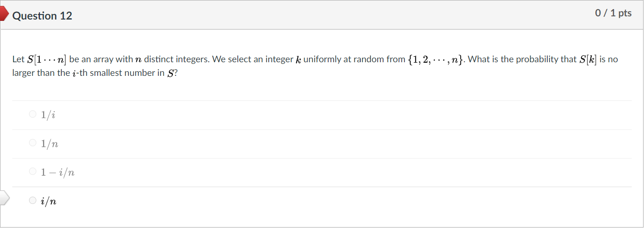Pick the 1 − i/n radio button

pyautogui.click(x=32, y=172)
